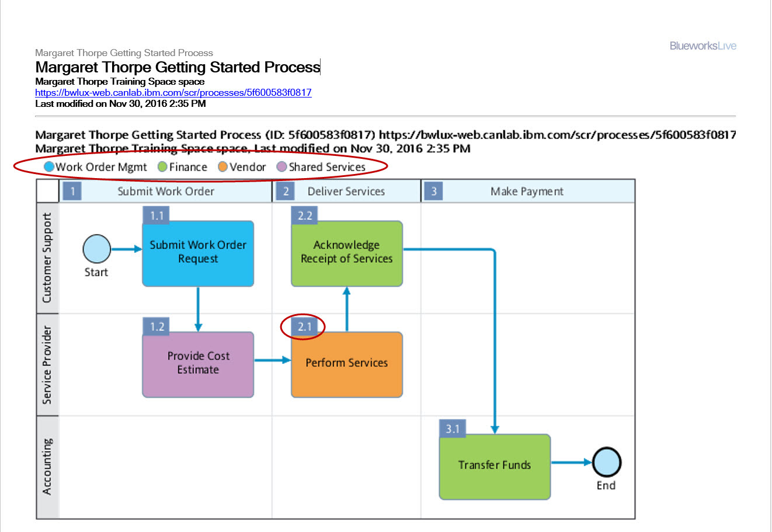Select the Service Provider swimlane label
Viewport: 772px width, 532px height.
[47, 365]
